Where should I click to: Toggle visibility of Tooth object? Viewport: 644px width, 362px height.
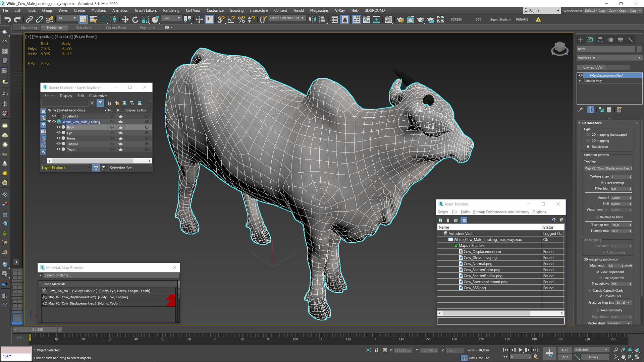click(x=58, y=149)
